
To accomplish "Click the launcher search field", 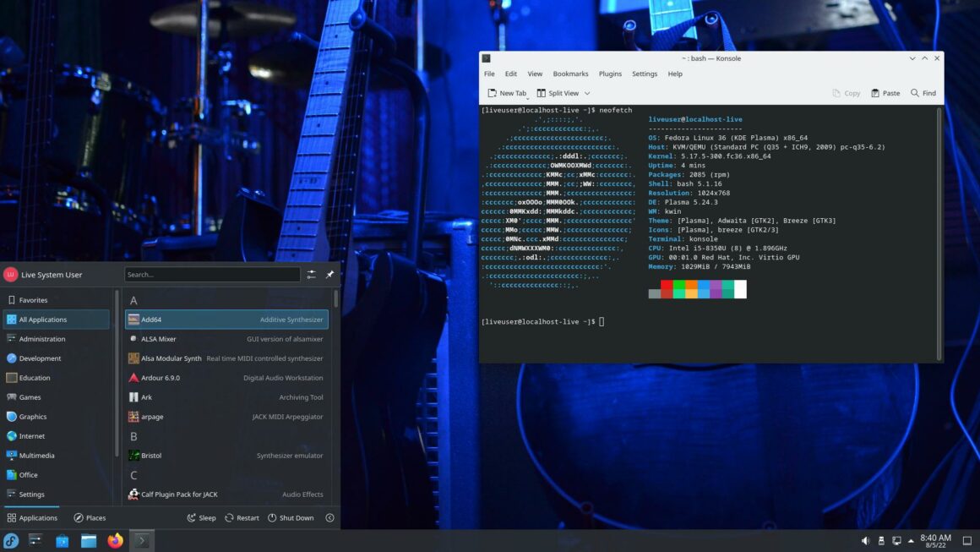I will (x=211, y=275).
